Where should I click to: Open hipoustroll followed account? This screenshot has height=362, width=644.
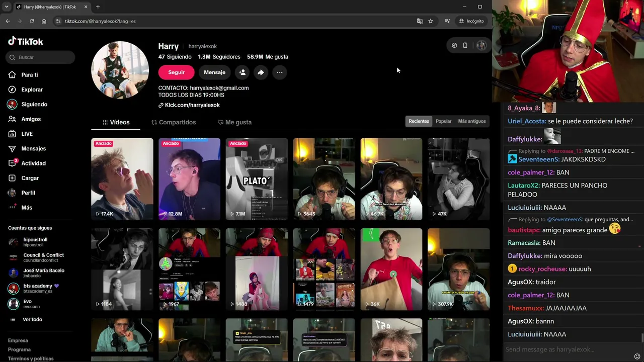tap(35, 241)
